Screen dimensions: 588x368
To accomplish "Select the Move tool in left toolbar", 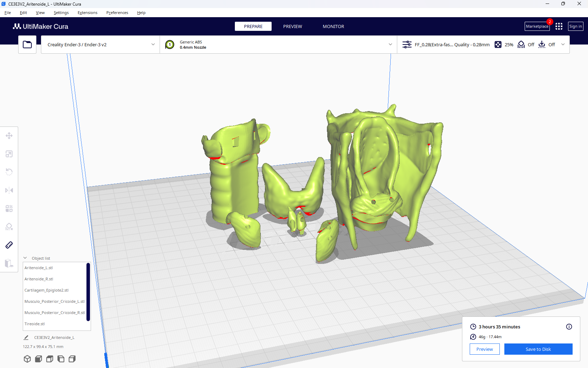I will 9,136.
